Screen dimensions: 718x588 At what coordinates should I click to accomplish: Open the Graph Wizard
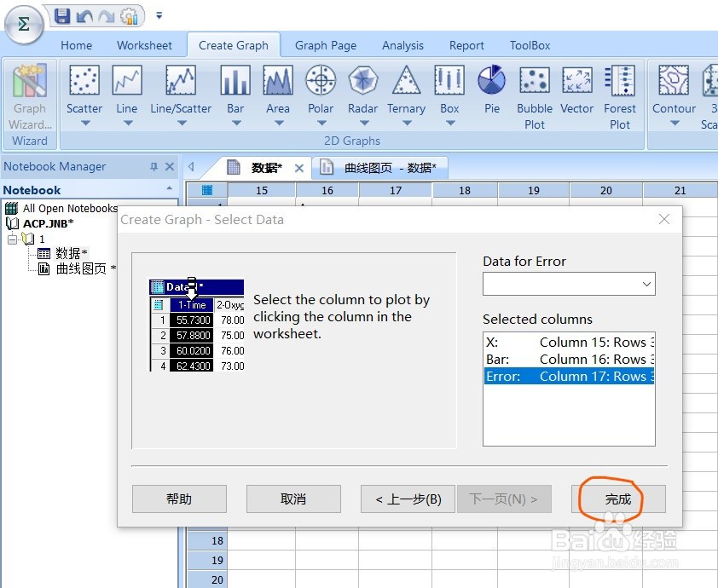coord(30,97)
